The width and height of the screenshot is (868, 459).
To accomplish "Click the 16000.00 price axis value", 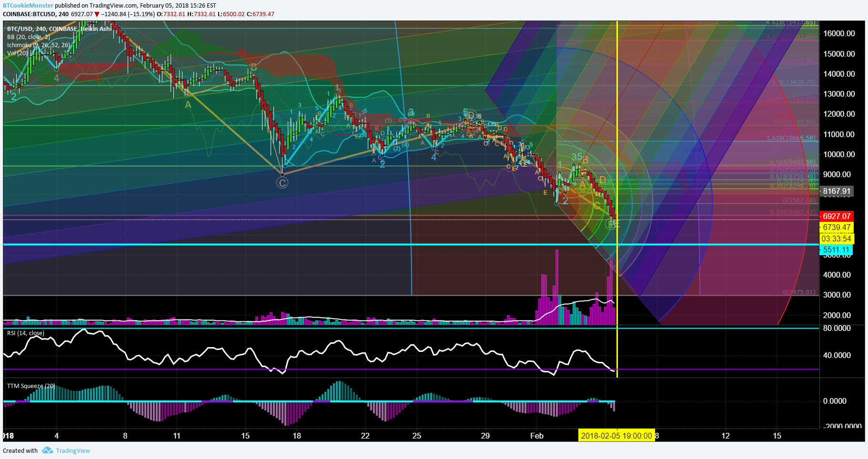I will click(839, 33).
